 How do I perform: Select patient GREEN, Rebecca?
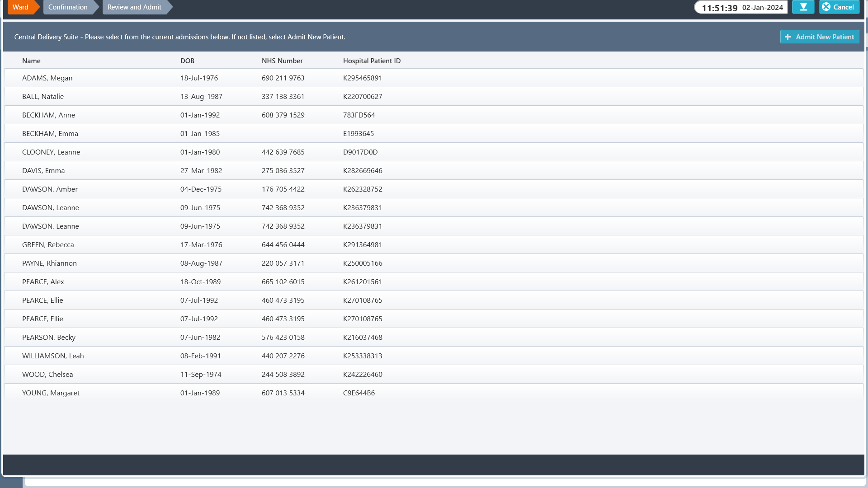tap(434, 244)
